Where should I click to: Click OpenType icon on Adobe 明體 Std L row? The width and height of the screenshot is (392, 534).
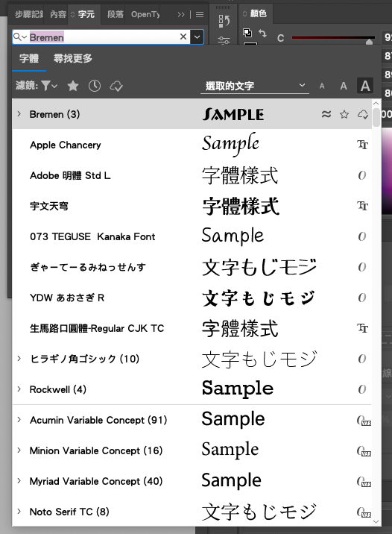[x=362, y=175]
